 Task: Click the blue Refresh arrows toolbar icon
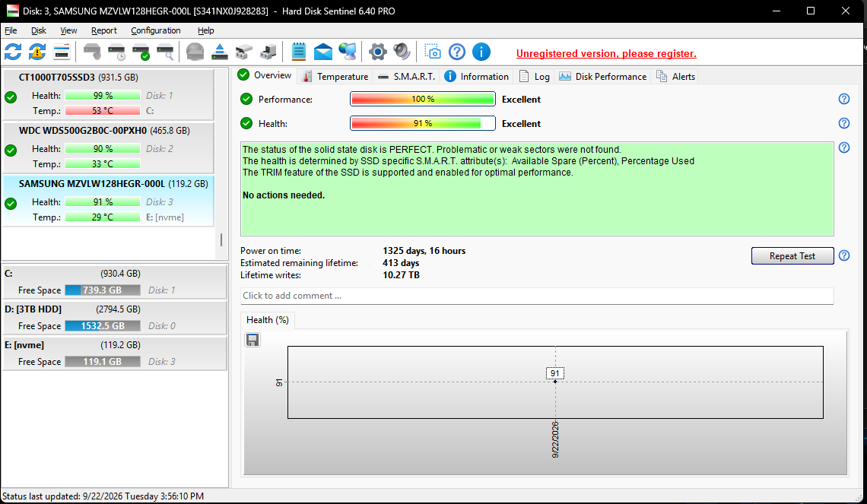pos(13,52)
